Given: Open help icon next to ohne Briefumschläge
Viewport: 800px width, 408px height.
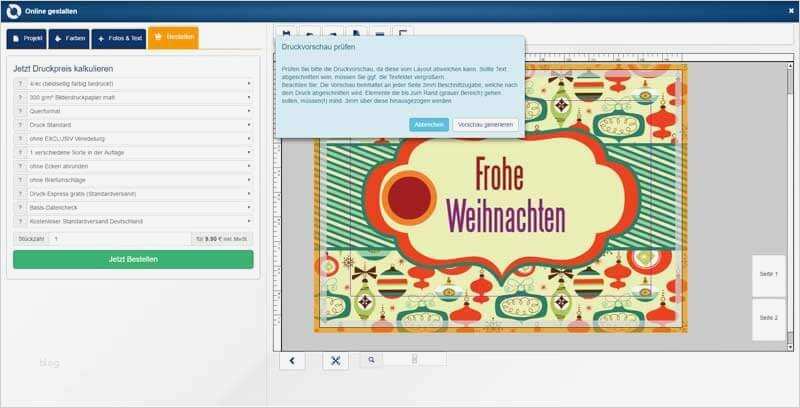Looking at the screenshot, I should (20, 180).
